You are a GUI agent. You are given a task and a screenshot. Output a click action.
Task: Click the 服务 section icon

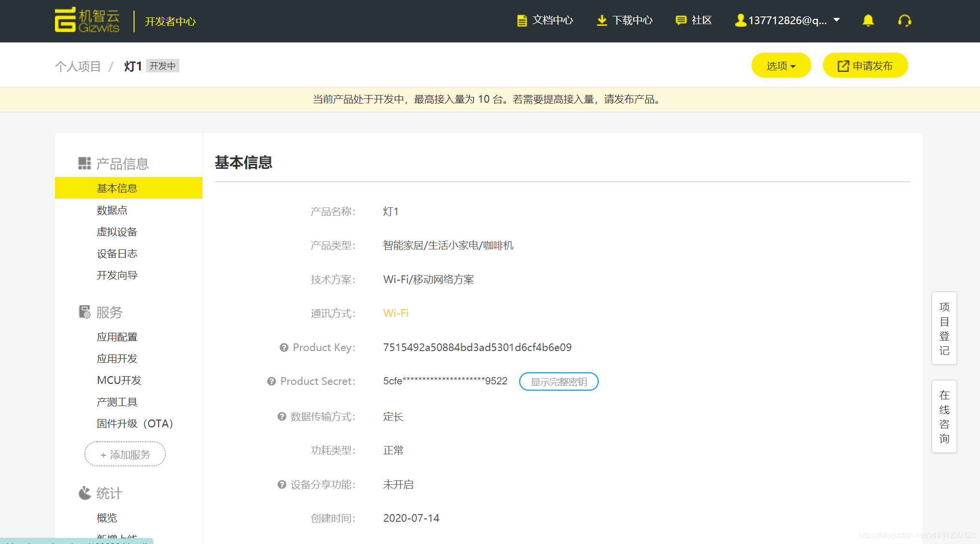84,312
